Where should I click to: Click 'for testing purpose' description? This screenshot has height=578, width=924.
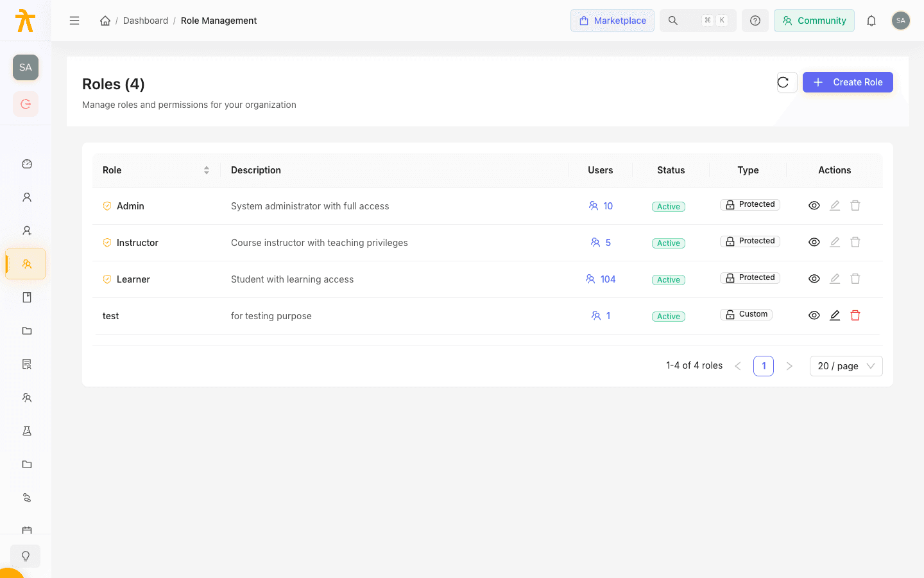tap(271, 316)
